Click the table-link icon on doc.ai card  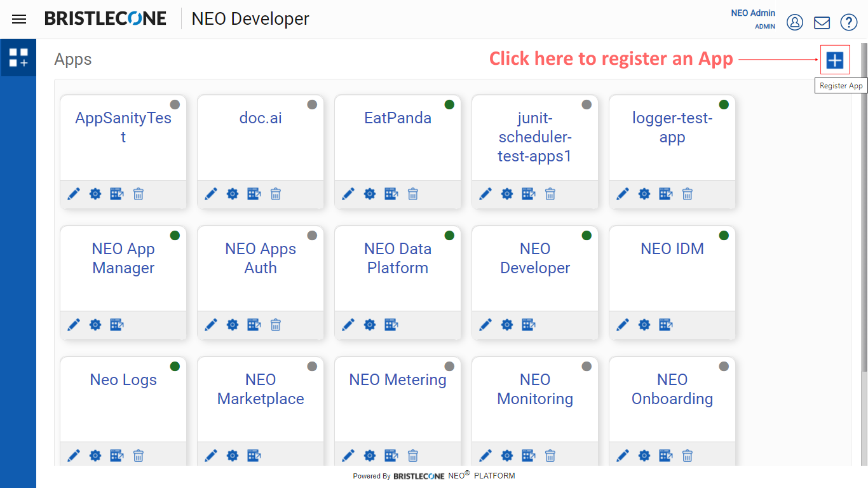click(x=254, y=194)
